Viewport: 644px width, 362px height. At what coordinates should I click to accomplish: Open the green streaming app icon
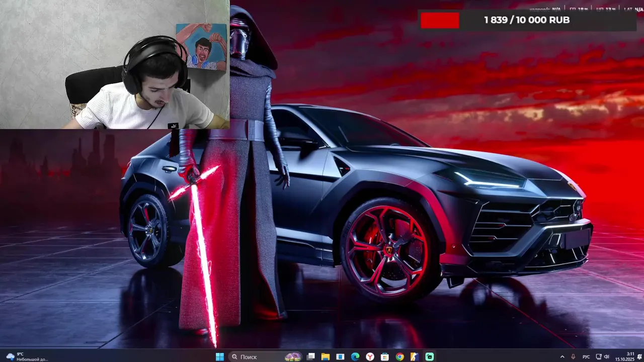[x=429, y=357]
